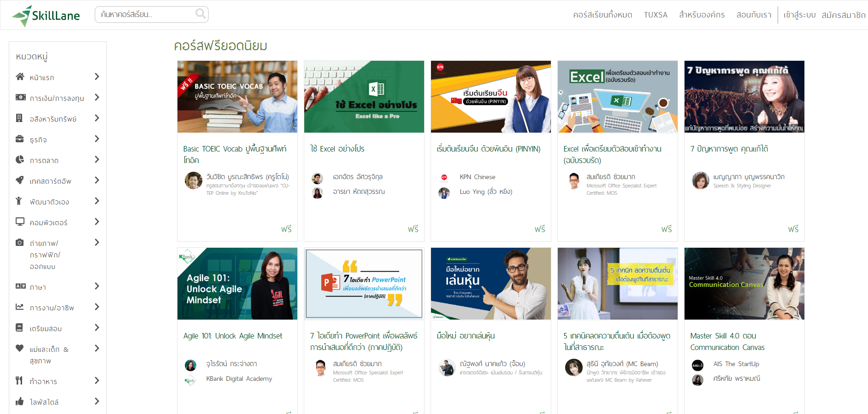The height and width of the screenshot is (414, 868).
Task: Click the home icon beside หน้าแรก
Action: click(x=20, y=76)
